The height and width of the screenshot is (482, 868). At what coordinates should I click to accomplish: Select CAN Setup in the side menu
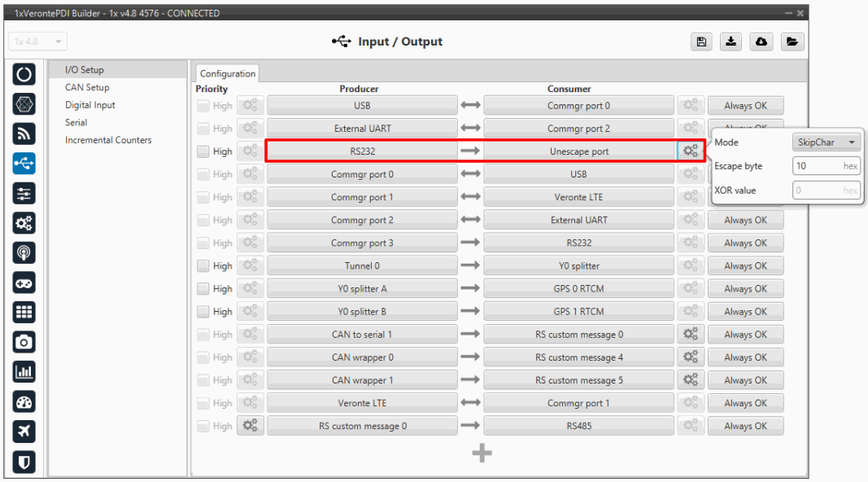87,87
